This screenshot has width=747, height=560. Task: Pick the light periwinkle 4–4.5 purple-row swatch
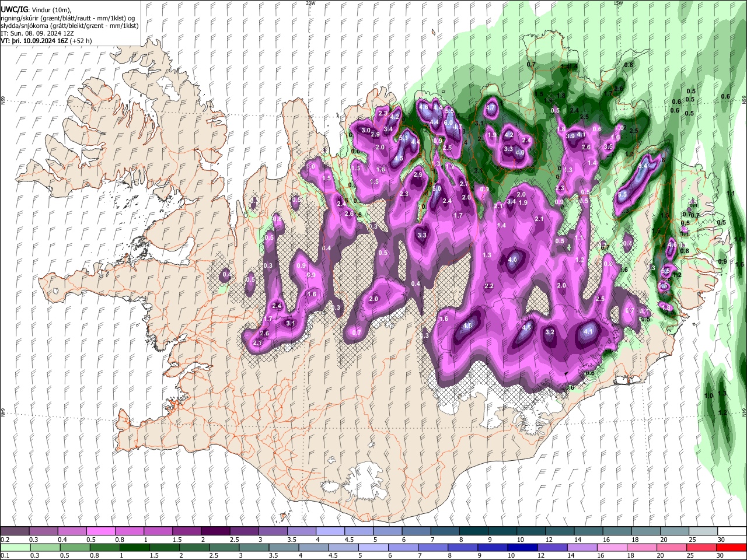coord(330,531)
